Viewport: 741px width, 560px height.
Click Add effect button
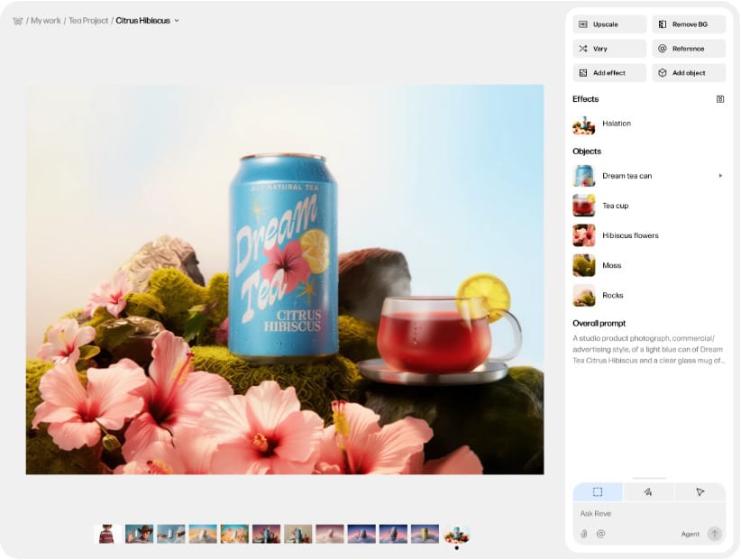point(609,73)
